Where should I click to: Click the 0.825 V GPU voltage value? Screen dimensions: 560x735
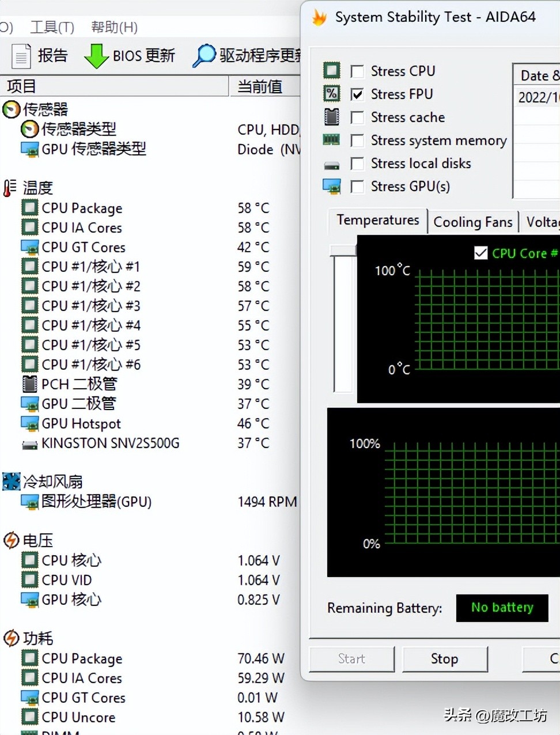click(x=258, y=600)
